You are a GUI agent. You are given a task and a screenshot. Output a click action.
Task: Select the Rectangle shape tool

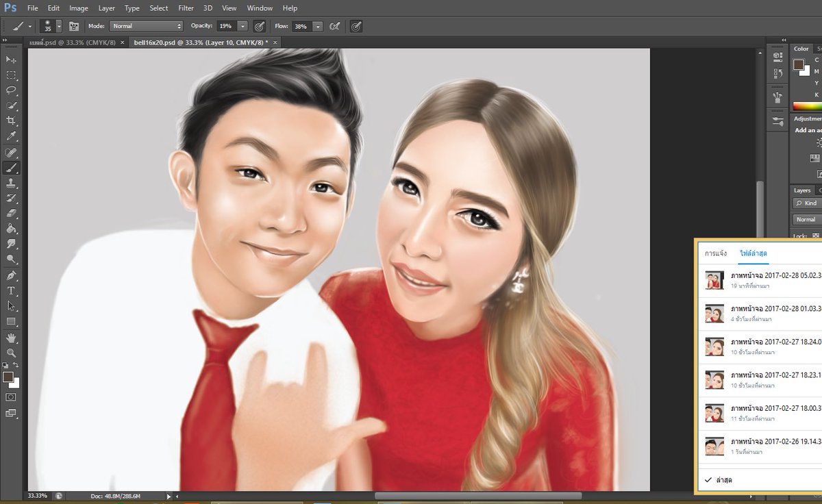tap(11, 321)
